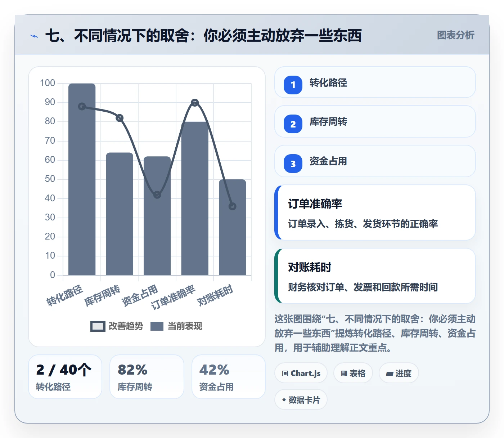Click the grid icon in 表格 tag
Viewport: 504px width, 438px height.
click(x=344, y=373)
